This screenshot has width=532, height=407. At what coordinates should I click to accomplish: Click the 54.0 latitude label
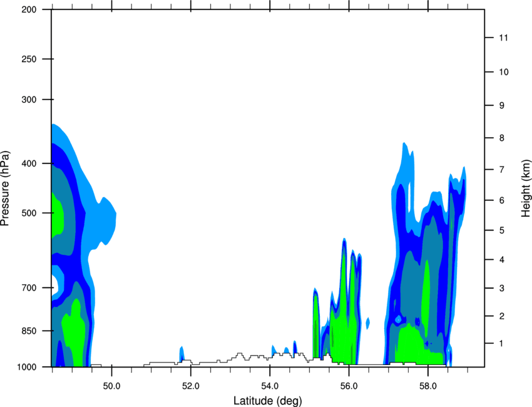click(270, 386)
